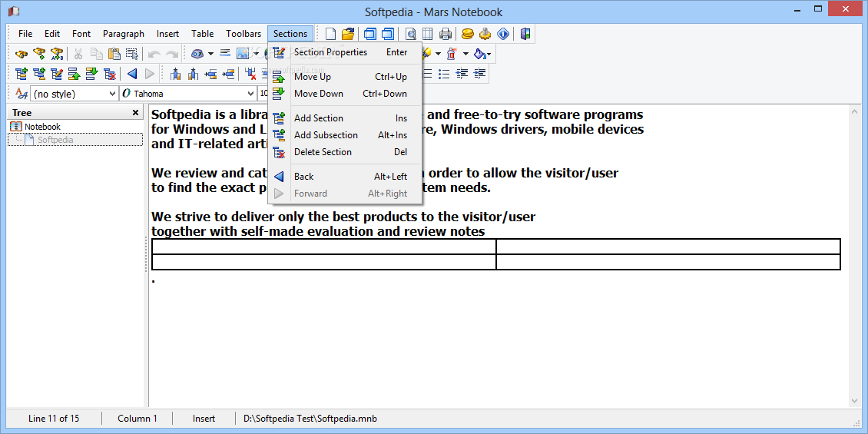Screen dimensions: 868x434
Task: Click the table delete cells icon
Action: coord(250,74)
